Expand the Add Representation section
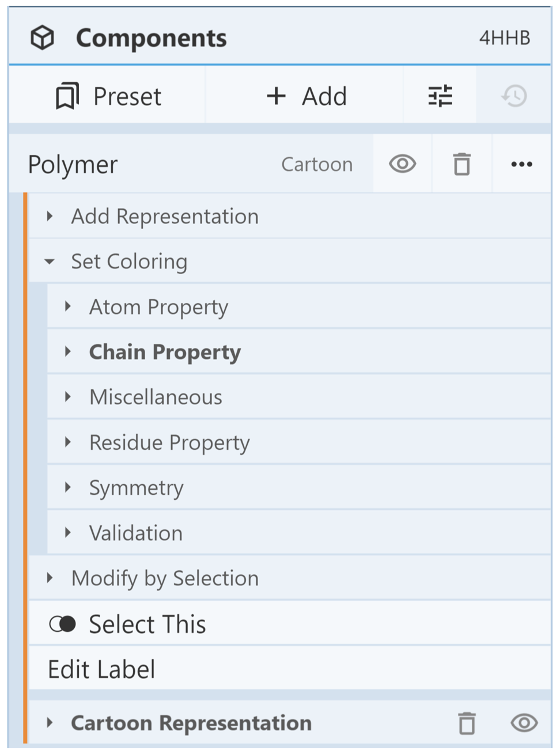The image size is (560, 754). coord(164,217)
